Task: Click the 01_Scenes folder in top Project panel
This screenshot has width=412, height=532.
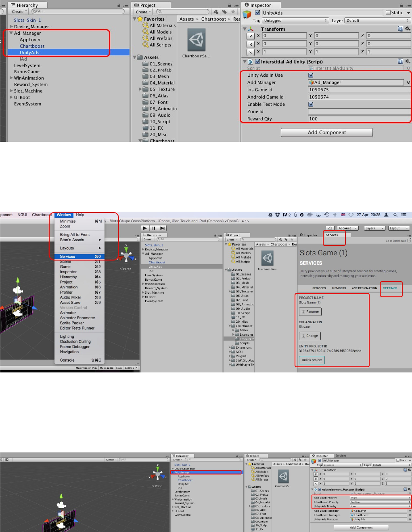Action: click(157, 64)
